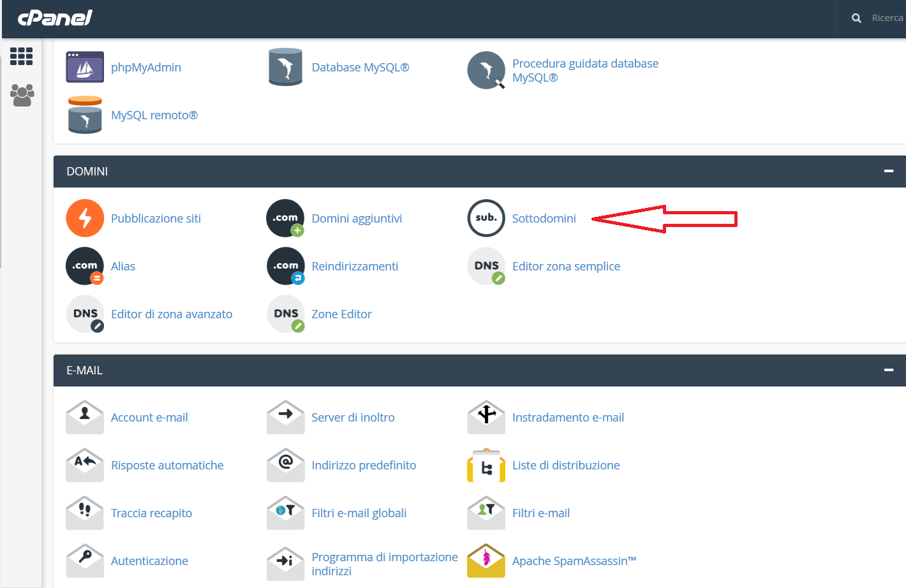Open the sidebar user manager icon
This screenshot has width=906, height=588.
(22, 95)
